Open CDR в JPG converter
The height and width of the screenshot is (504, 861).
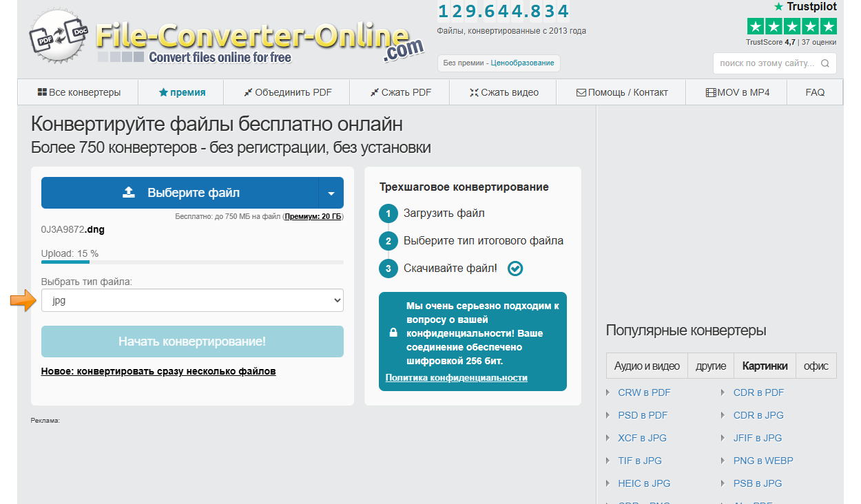click(x=758, y=415)
